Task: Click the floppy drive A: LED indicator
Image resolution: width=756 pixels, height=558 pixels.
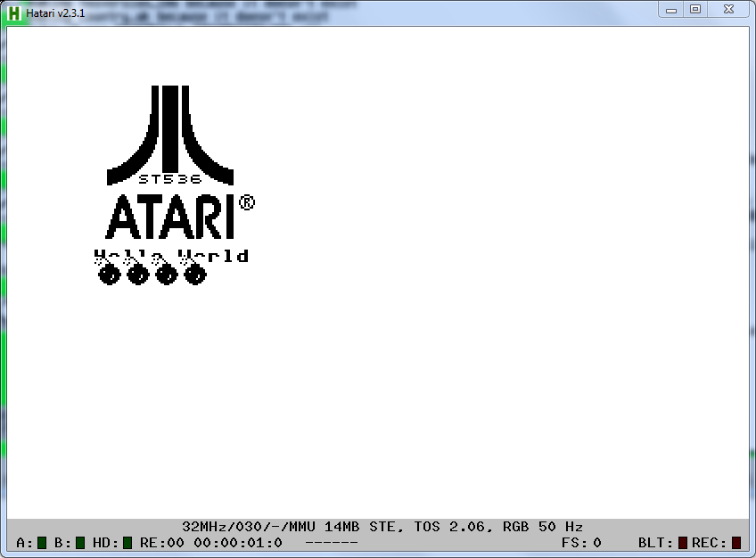Action: [x=42, y=543]
